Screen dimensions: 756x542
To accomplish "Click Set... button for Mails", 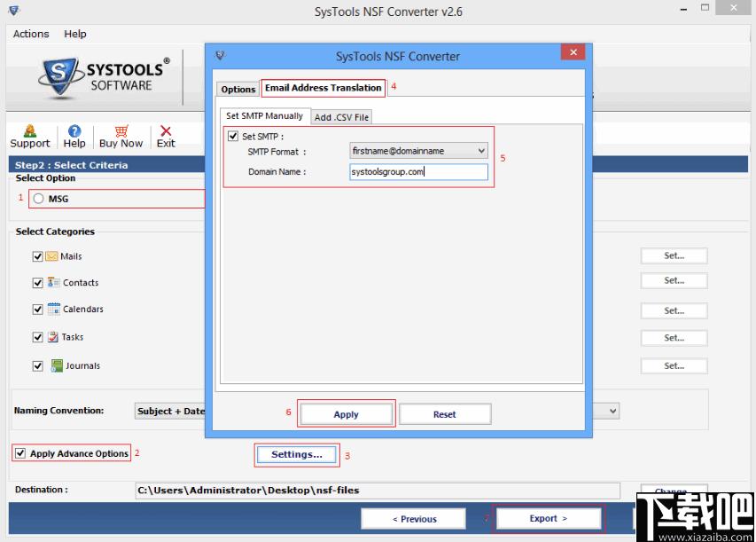I will (674, 255).
